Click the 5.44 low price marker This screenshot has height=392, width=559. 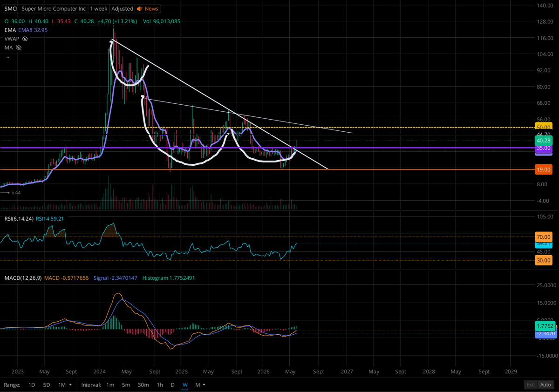(16, 192)
